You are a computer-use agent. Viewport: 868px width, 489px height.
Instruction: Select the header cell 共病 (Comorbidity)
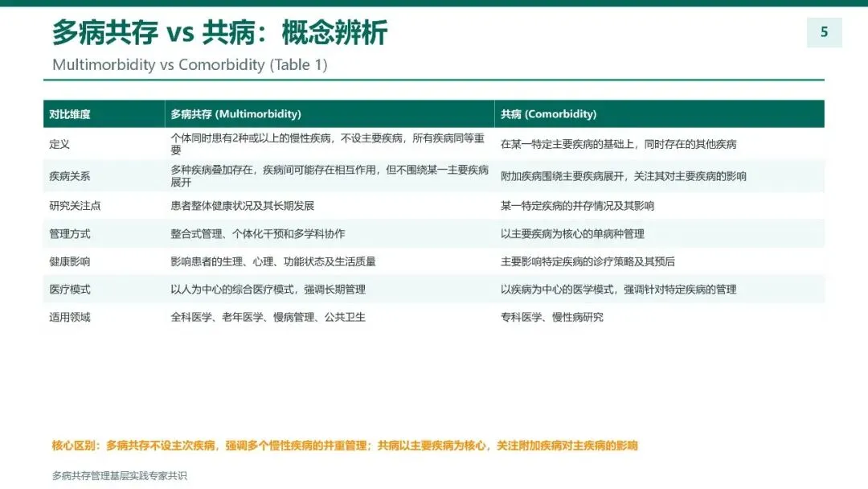659,114
